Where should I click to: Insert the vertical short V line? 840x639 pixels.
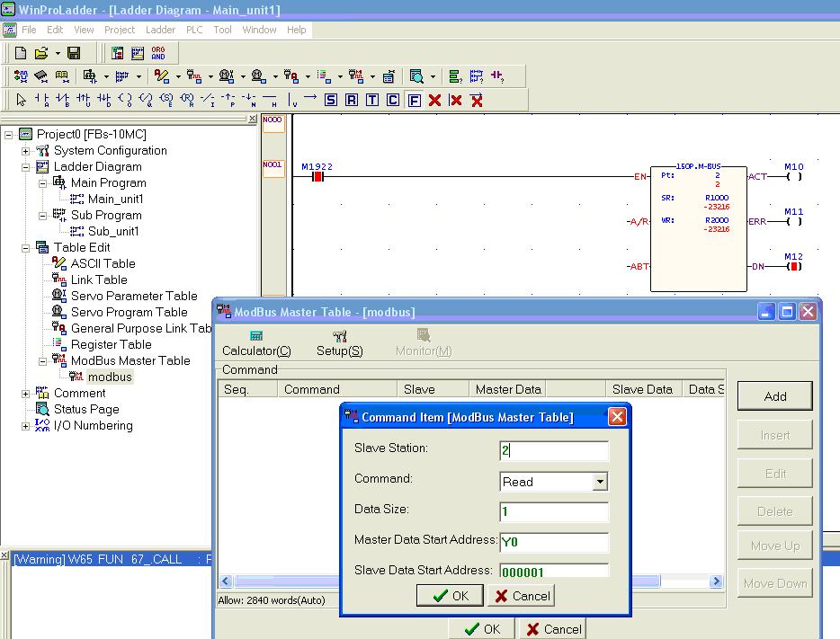(x=292, y=100)
